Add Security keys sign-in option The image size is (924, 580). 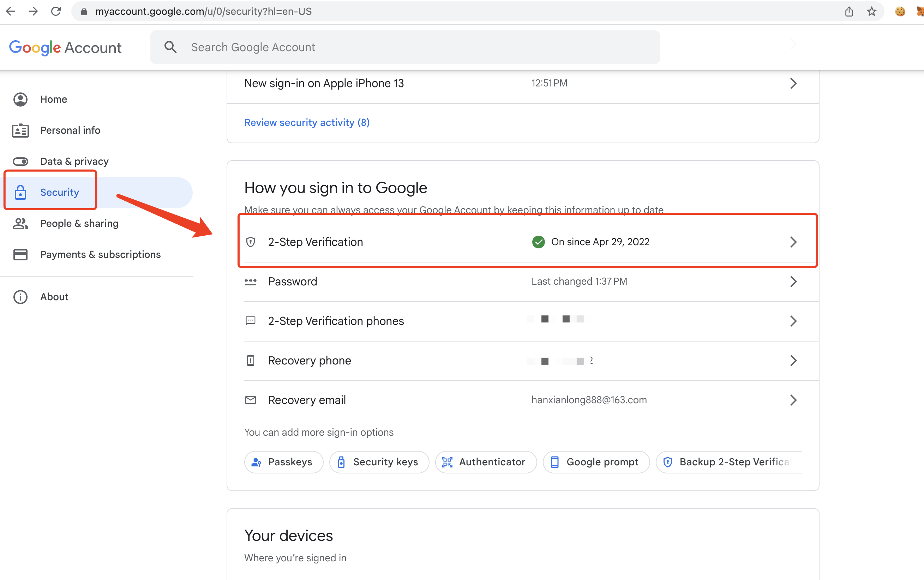[379, 462]
